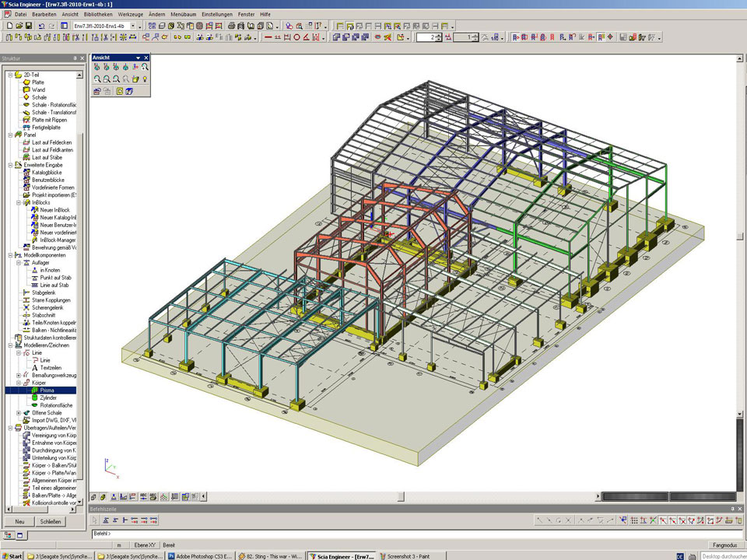747x560 pixels.
Task: Click the Fangmodus status bar toggle
Action: (724, 545)
